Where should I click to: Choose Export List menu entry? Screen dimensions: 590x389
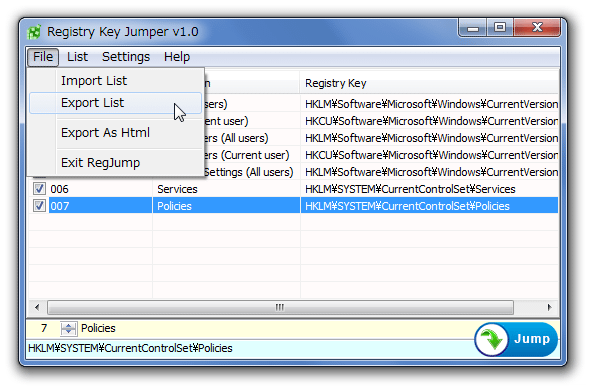[x=116, y=103]
